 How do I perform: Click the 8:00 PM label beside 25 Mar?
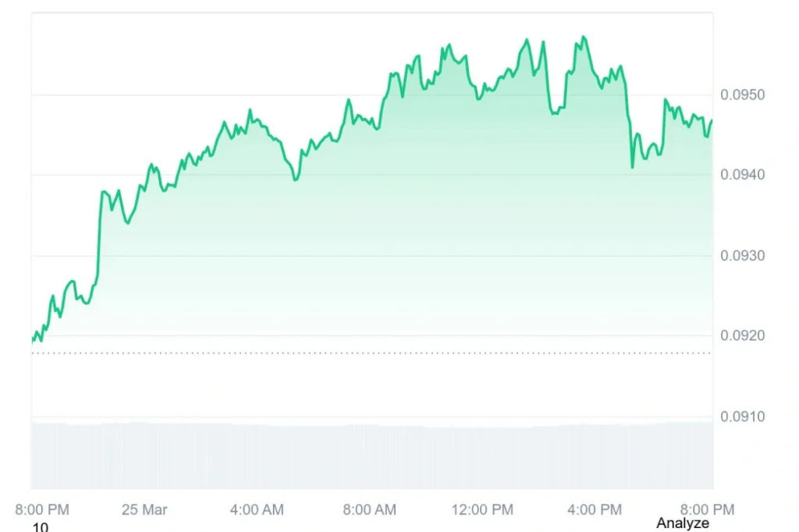[42, 509]
